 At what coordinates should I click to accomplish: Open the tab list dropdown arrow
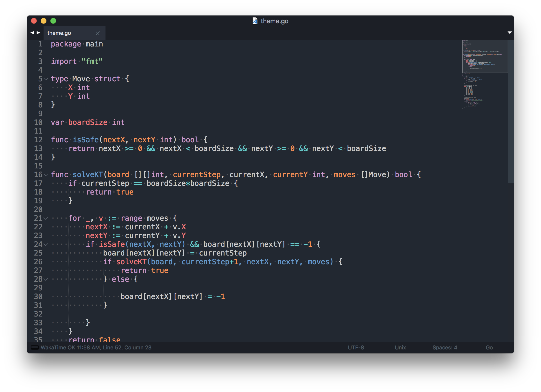(x=510, y=33)
